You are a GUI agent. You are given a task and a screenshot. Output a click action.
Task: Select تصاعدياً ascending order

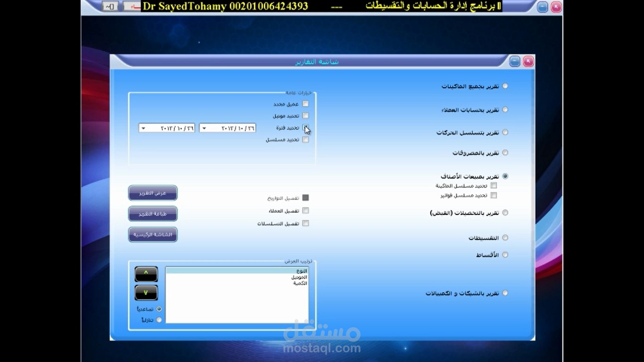coord(159,309)
